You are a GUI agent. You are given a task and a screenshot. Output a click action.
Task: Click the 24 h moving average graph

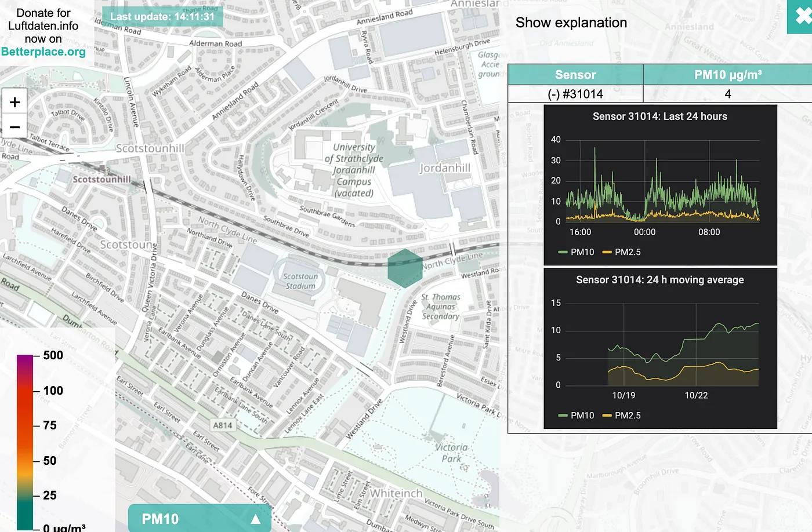click(x=662, y=344)
